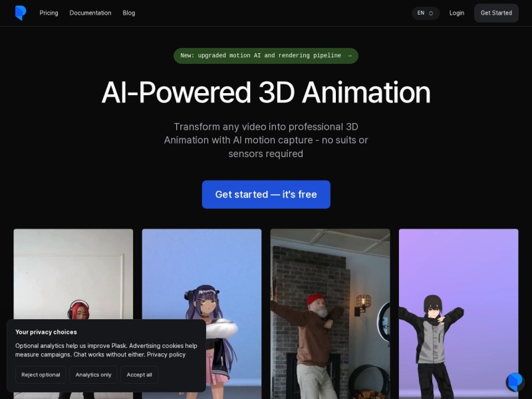
Task: Click the Get Started header button
Action: pyautogui.click(x=496, y=13)
